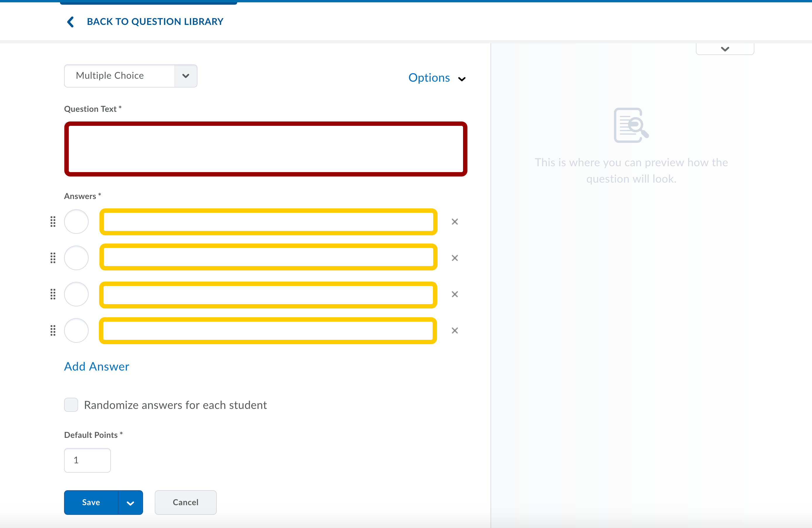Select second answer radio button
The height and width of the screenshot is (528, 812).
point(76,258)
